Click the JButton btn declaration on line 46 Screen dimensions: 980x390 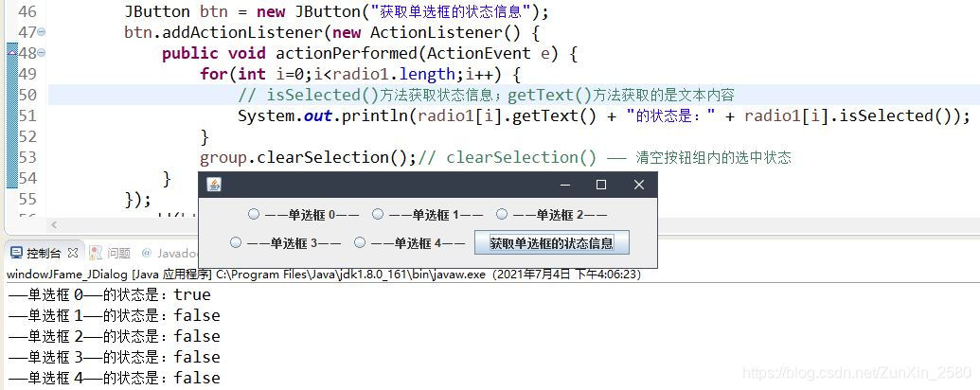click(x=336, y=11)
